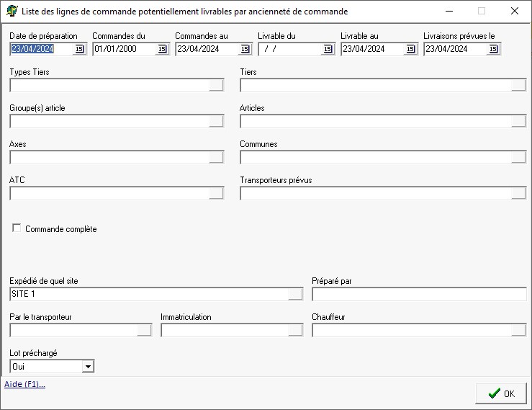Open the Types Tiers lookup button
Screen dimensions: 532x410
pyautogui.click(x=216, y=85)
